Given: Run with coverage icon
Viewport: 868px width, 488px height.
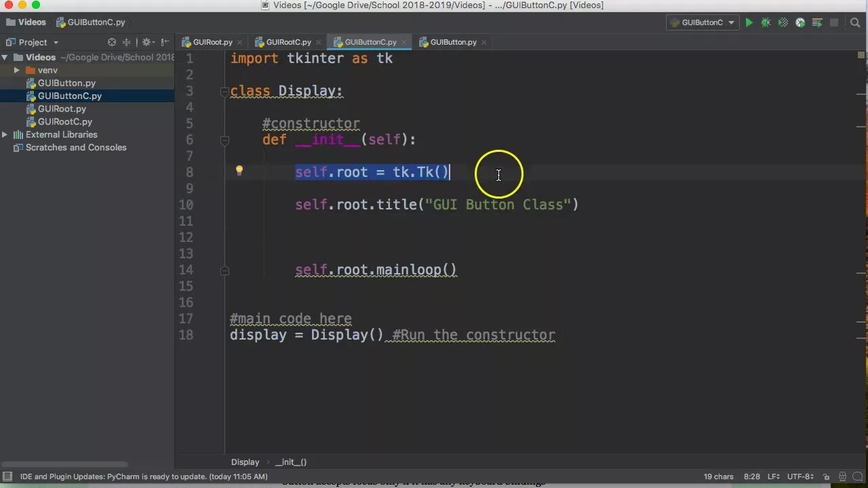Looking at the screenshot, I should pos(783,22).
